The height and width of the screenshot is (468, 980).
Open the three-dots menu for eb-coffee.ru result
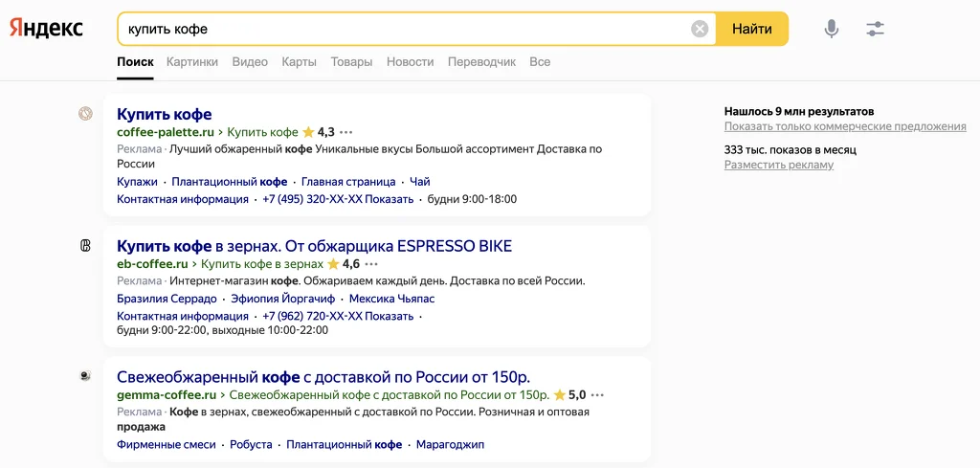coord(372,264)
